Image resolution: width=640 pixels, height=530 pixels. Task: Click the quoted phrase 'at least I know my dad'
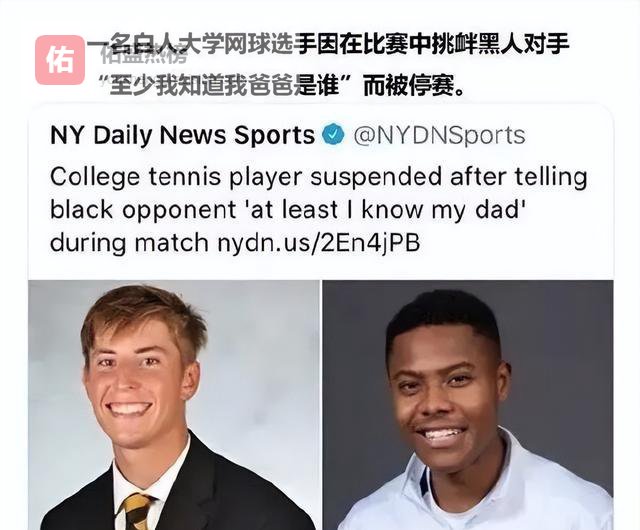coord(387,210)
